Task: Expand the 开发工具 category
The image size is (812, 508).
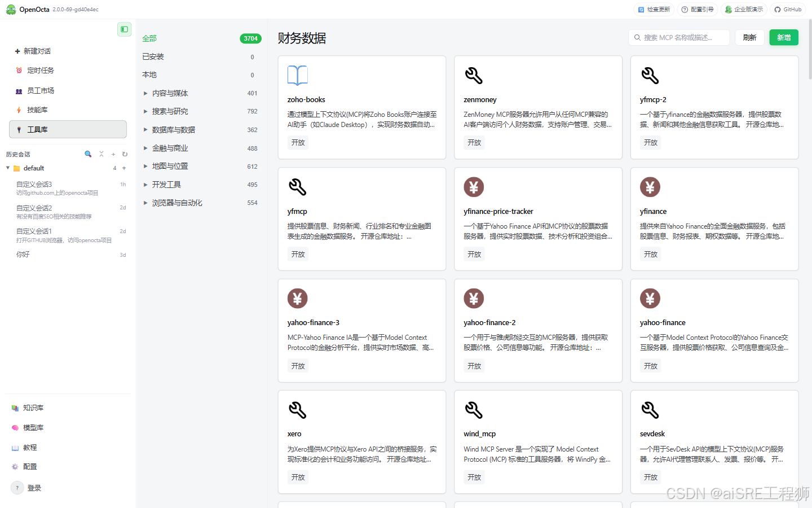Action: [145, 185]
